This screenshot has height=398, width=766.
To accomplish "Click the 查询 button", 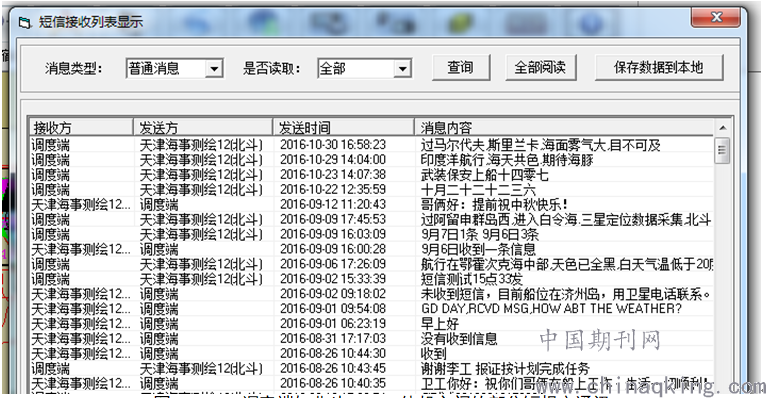I will click(x=461, y=67).
